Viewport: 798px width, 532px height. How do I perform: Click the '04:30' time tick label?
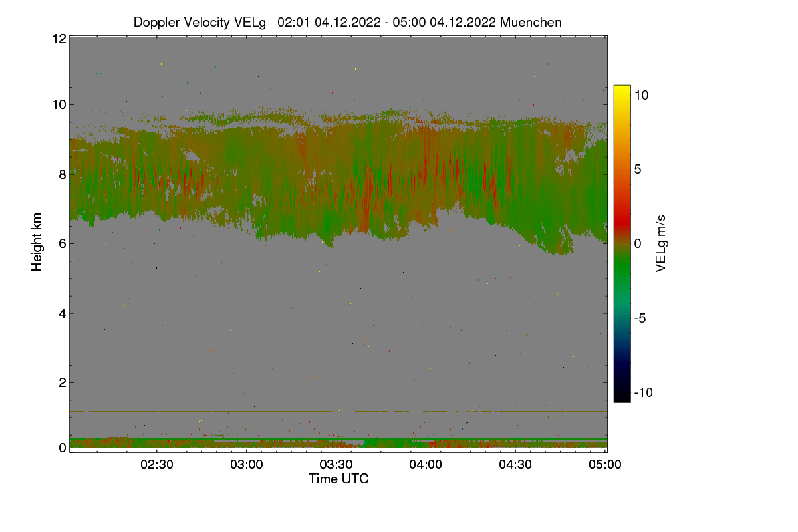pyautogui.click(x=515, y=465)
